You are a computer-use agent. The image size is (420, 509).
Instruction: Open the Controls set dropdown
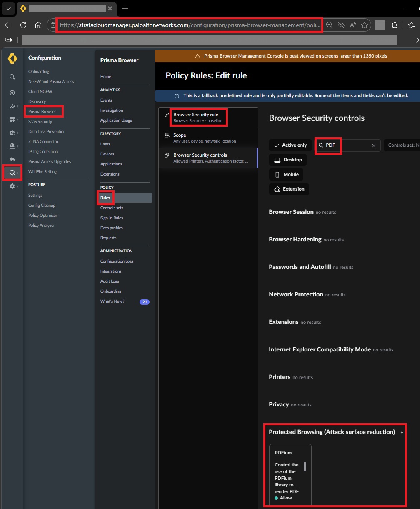(x=402, y=145)
